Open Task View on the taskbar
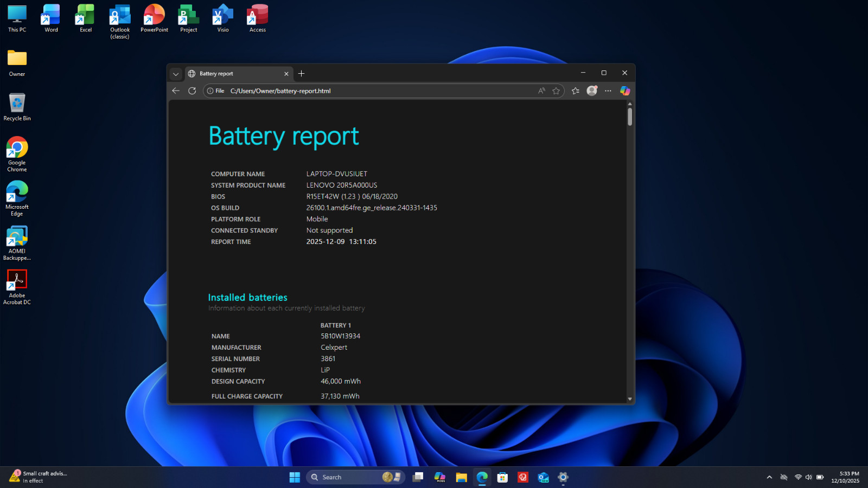This screenshot has width=868, height=488. (418, 477)
